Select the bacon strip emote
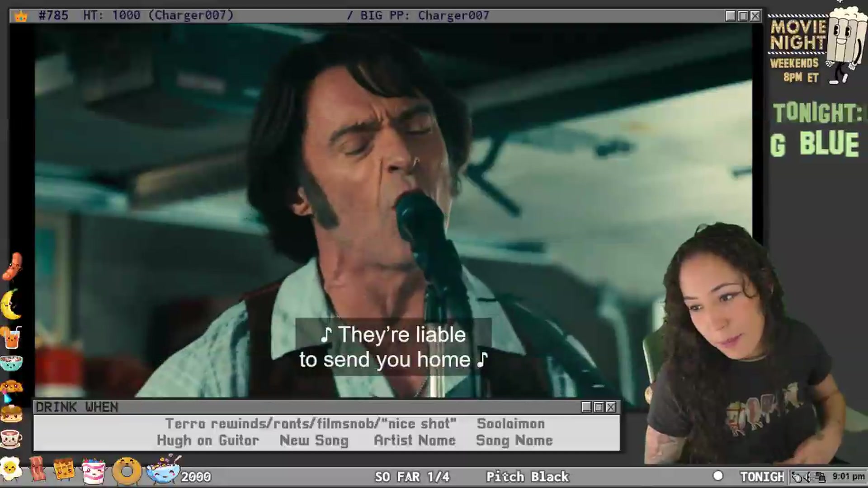 coord(38,469)
